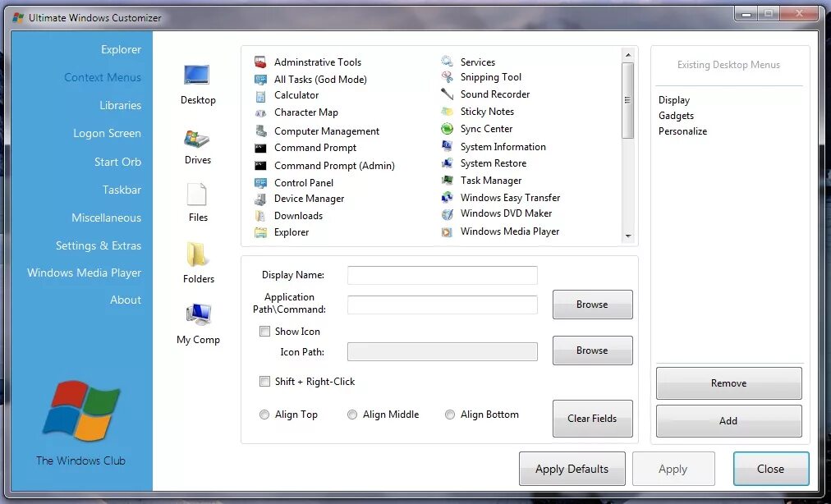
Task: Click the Display Name input field
Action: pos(443,276)
